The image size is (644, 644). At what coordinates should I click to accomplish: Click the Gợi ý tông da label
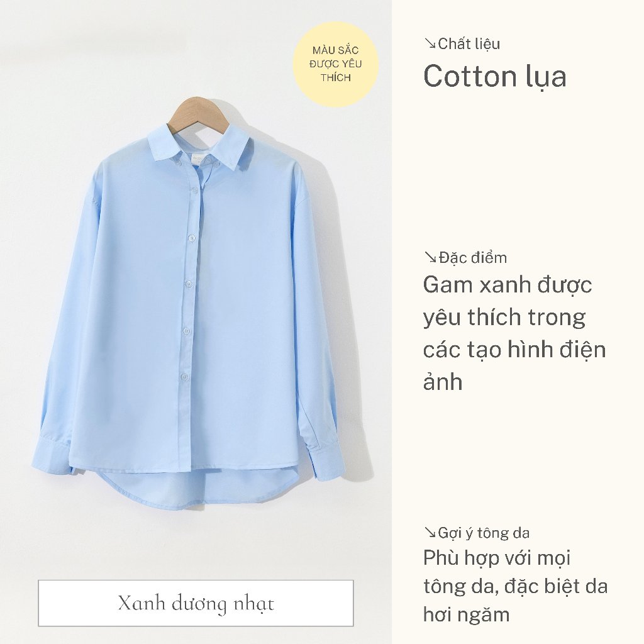484,533
